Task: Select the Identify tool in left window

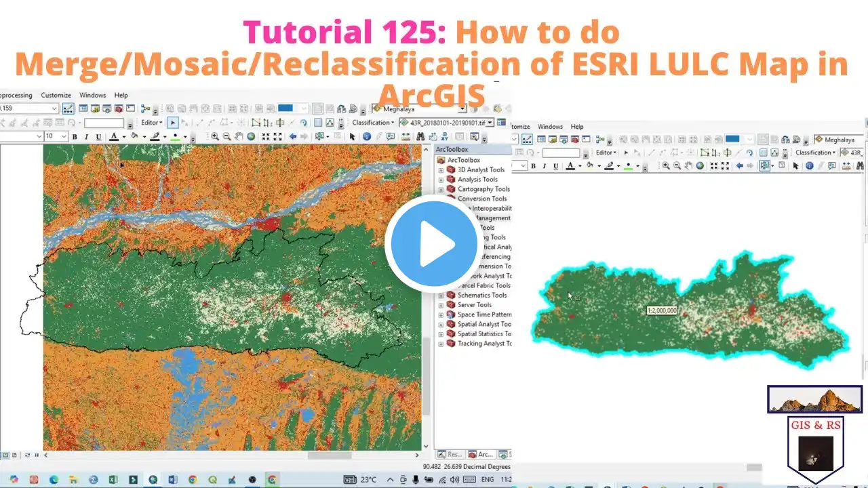Action: click(x=367, y=136)
